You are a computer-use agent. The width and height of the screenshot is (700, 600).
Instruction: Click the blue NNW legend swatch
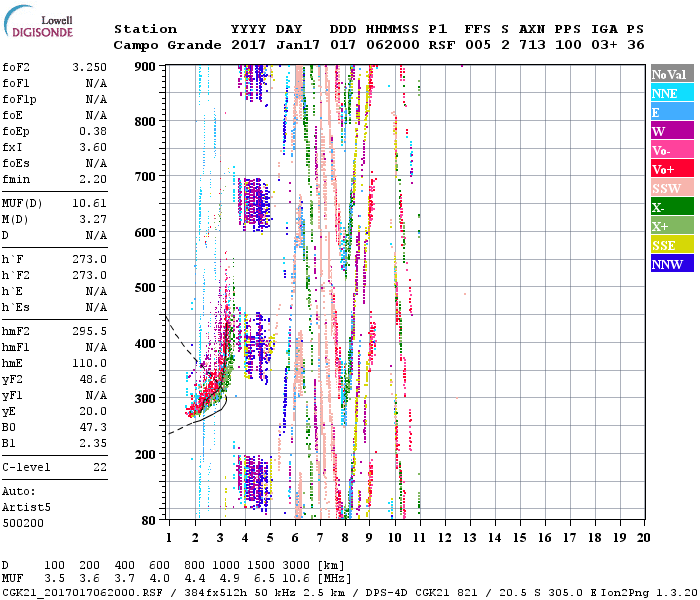[671, 264]
